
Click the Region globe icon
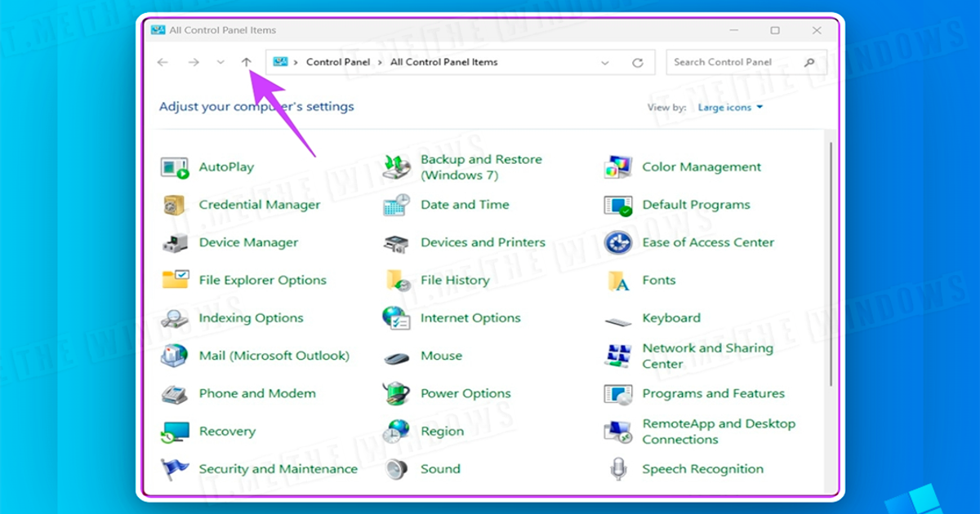coord(397,432)
